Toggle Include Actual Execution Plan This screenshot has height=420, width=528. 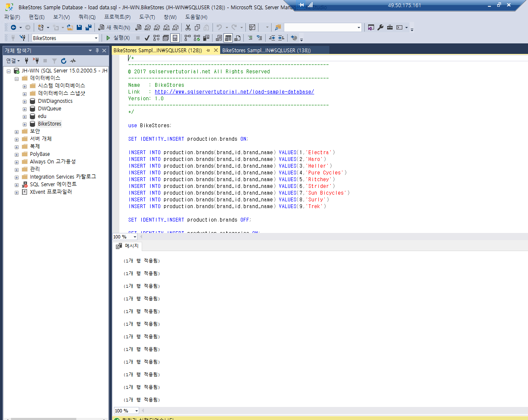pyautogui.click(x=188, y=38)
